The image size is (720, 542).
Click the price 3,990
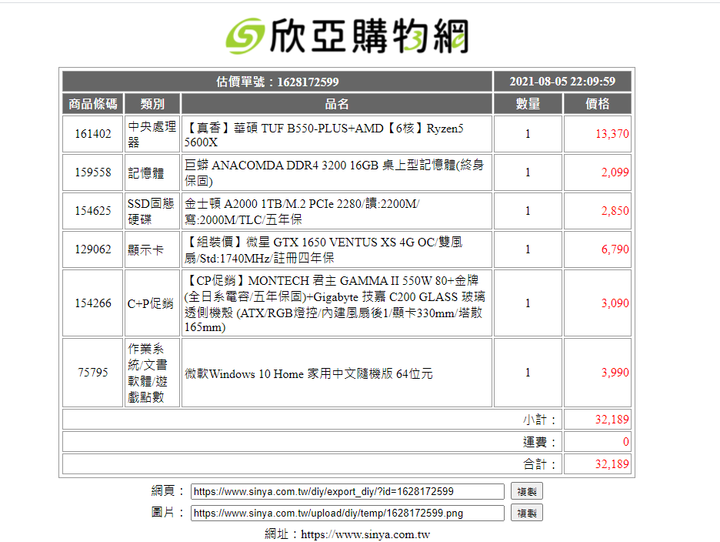[615, 373]
